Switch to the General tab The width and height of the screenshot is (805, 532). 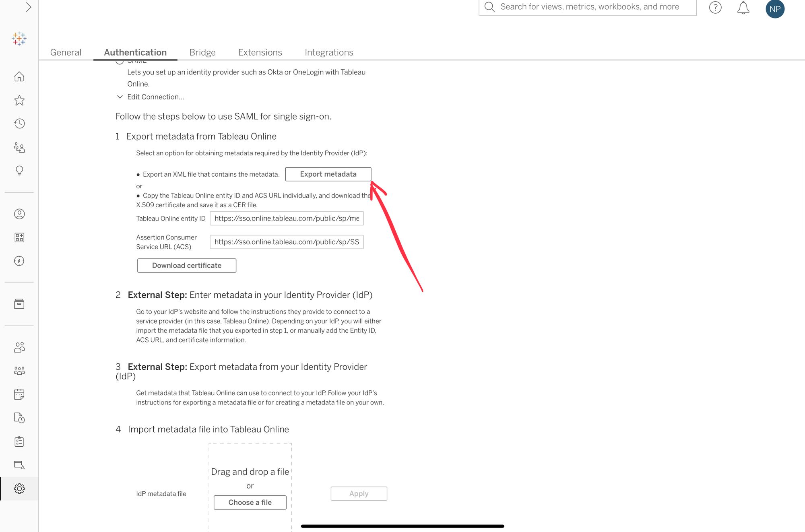pos(66,52)
